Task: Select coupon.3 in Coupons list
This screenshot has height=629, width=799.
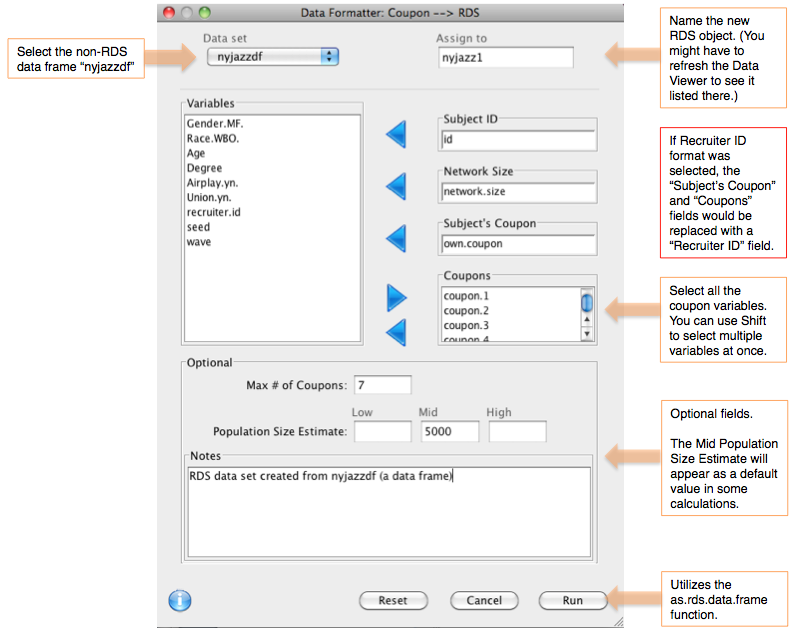Action: [511, 325]
